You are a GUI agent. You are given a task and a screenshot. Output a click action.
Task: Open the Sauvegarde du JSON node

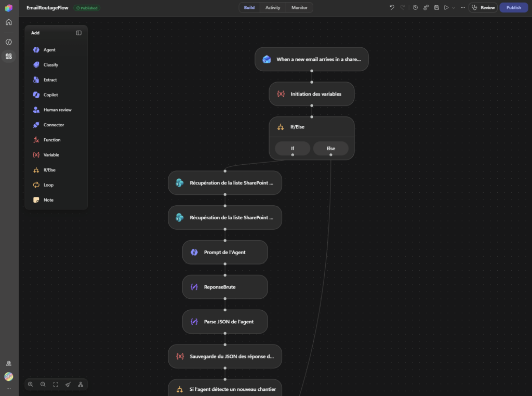(x=225, y=357)
